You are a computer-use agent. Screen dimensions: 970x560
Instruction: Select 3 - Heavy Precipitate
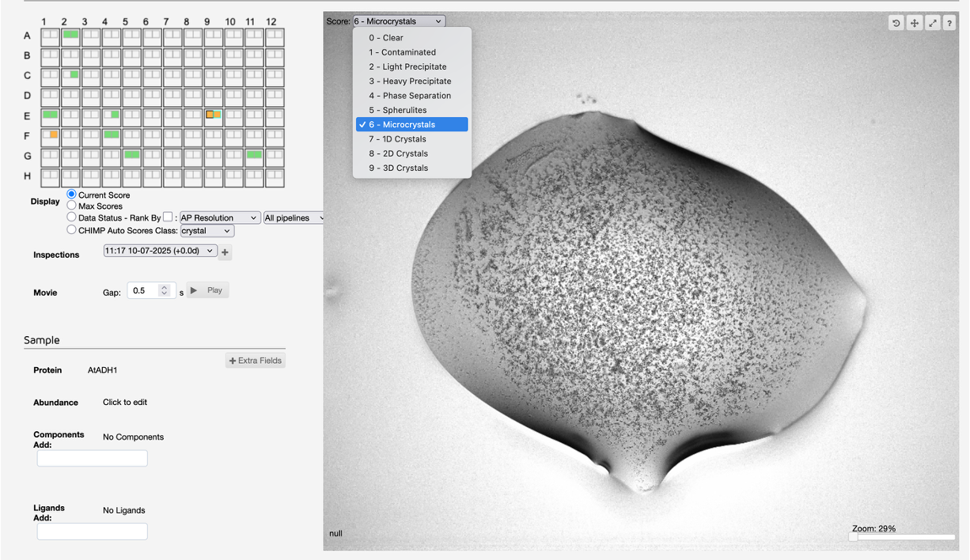(x=412, y=81)
